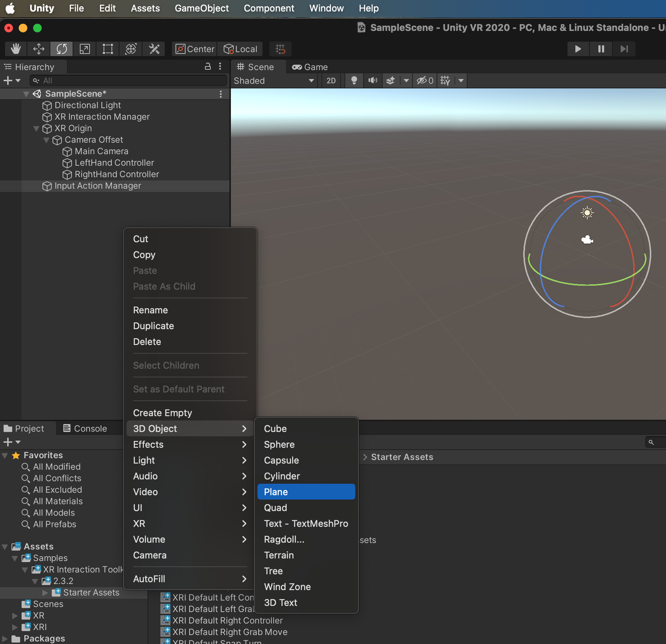Open the Project tab
The image size is (666, 644).
(24, 428)
